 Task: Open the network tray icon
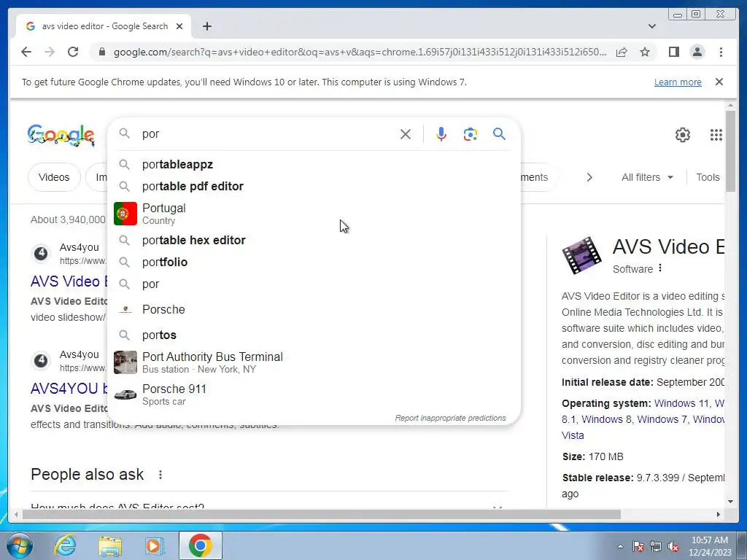[x=656, y=547]
